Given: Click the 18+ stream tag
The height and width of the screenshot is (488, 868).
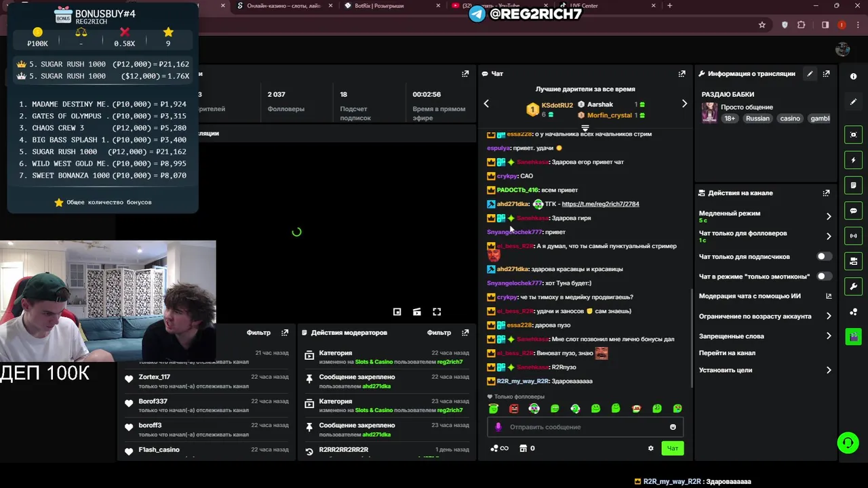Looking at the screenshot, I should click(x=730, y=118).
